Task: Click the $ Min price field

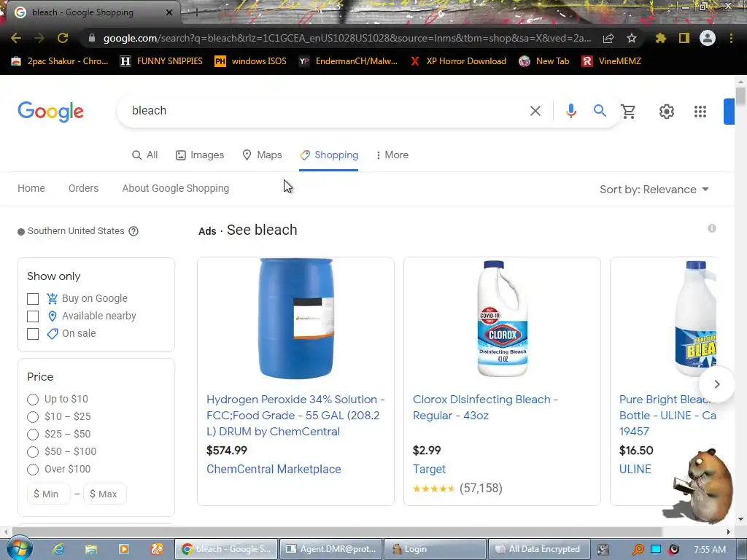Action: (49, 494)
